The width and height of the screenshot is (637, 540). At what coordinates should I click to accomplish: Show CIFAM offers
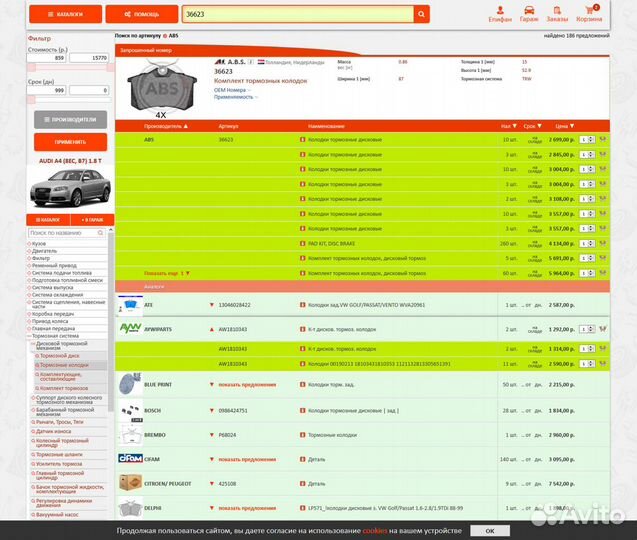(x=247, y=459)
